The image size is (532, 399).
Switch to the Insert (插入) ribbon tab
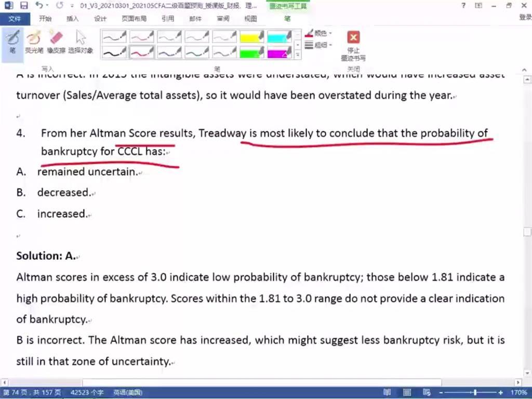[x=73, y=19]
